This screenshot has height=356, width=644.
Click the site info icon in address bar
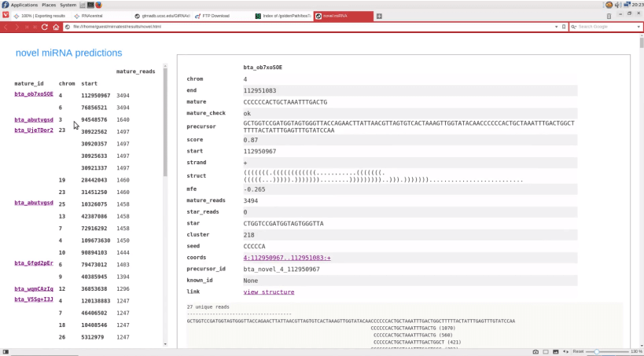[x=68, y=27]
